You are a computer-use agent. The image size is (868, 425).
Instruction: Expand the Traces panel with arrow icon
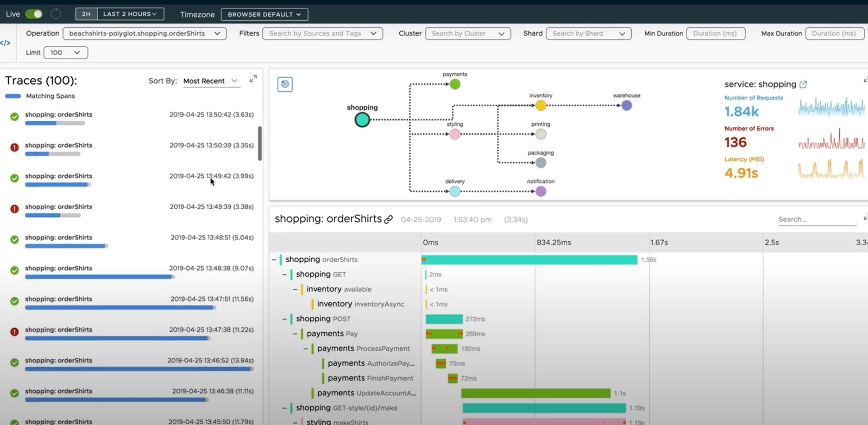point(253,79)
